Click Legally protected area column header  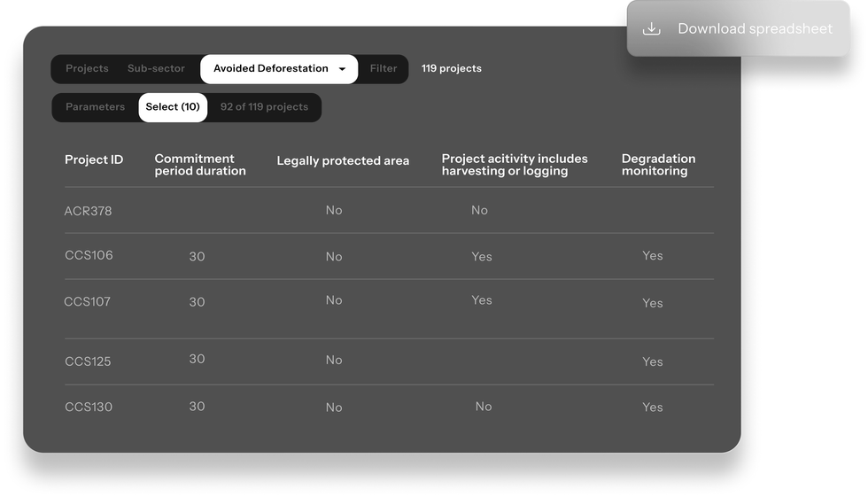pyautogui.click(x=343, y=161)
